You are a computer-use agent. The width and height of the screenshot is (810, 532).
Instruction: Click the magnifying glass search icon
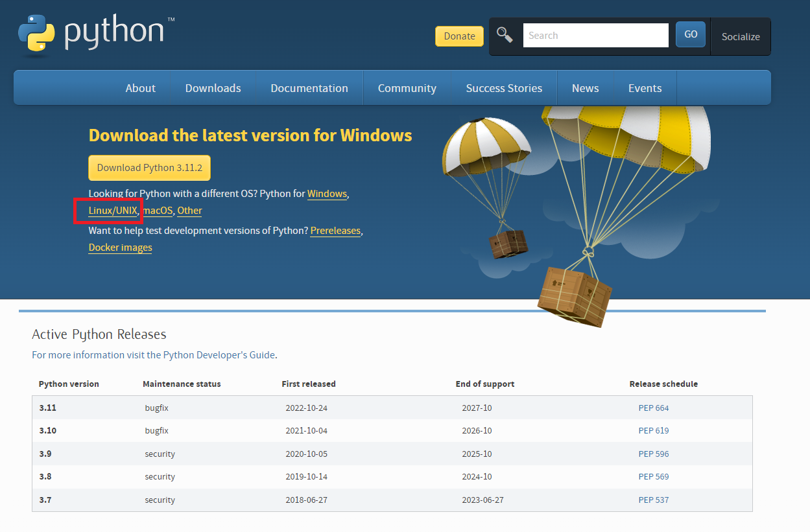[505, 34]
